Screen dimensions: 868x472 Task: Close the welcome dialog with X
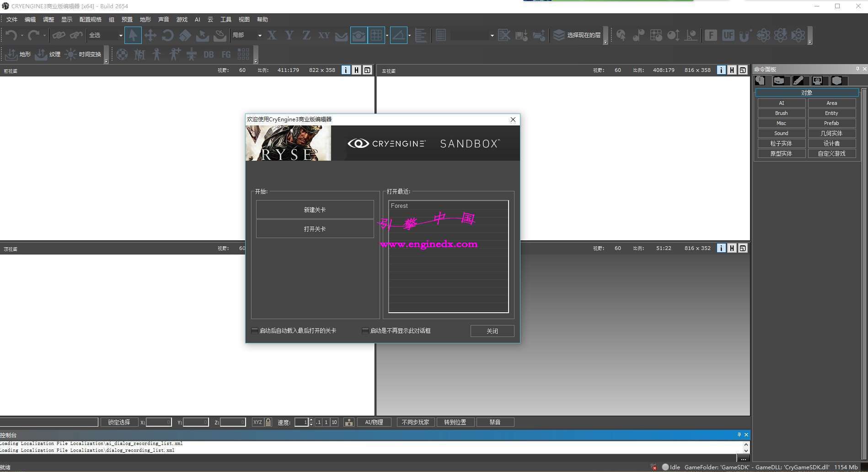[513, 119]
